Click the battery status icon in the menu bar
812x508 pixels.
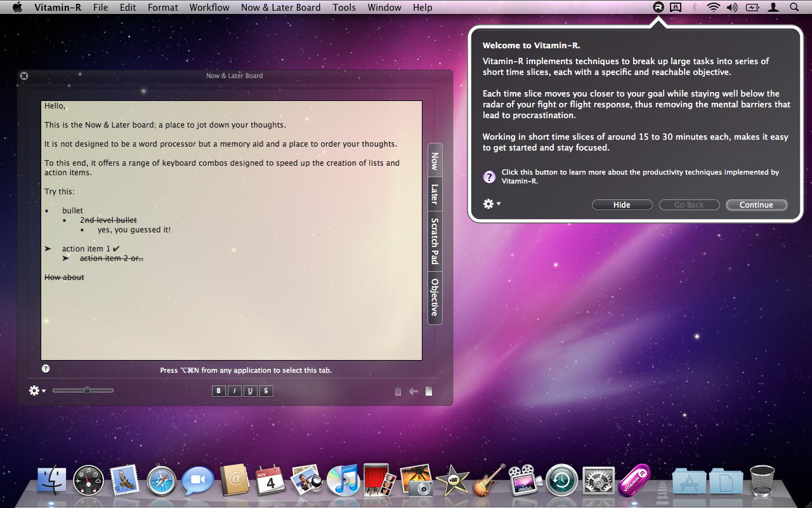point(752,8)
